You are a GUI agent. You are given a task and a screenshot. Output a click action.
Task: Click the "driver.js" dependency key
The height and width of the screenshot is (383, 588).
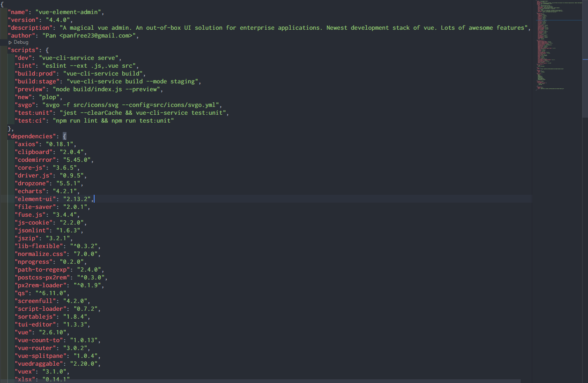[33, 175]
